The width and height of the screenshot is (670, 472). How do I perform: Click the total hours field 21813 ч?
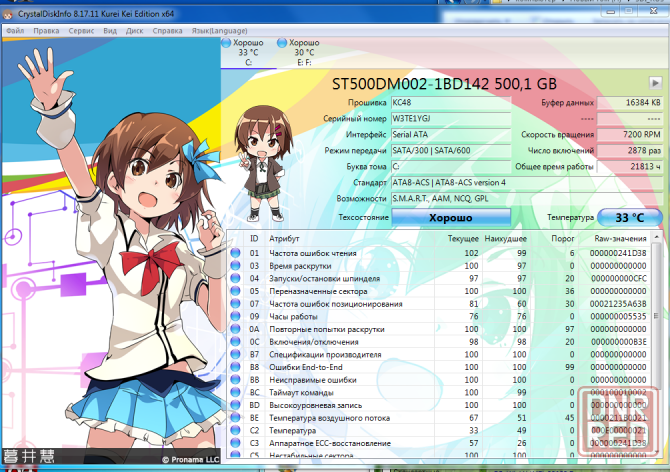click(x=630, y=167)
